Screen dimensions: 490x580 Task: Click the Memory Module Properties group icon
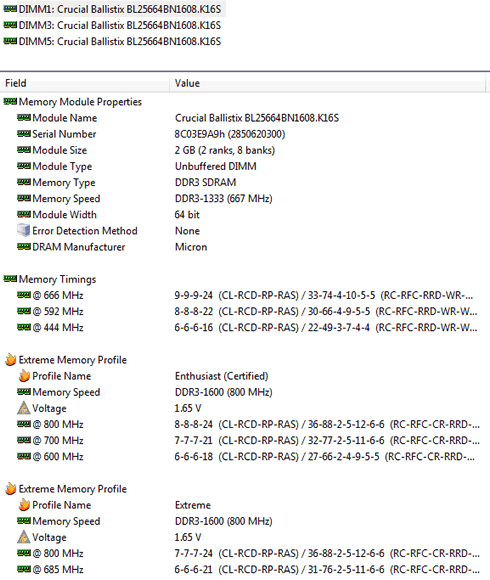(x=10, y=101)
